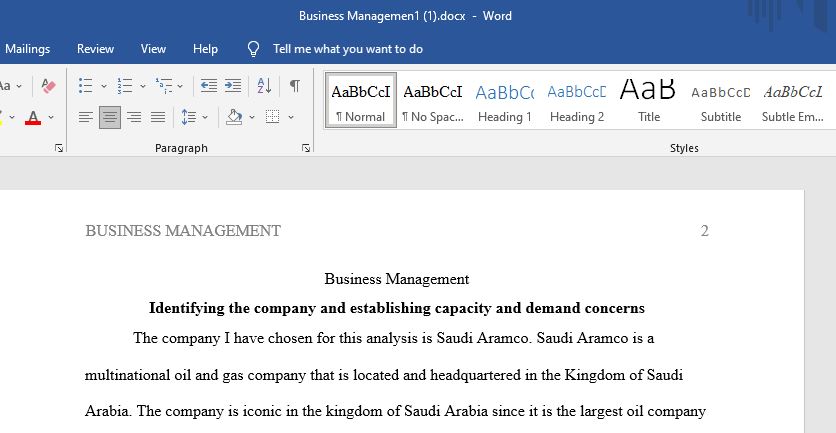The width and height of the screenshot is (836, 433).
Task: Click the line starting The company I have chosen
Action: [x=393, y=338]
